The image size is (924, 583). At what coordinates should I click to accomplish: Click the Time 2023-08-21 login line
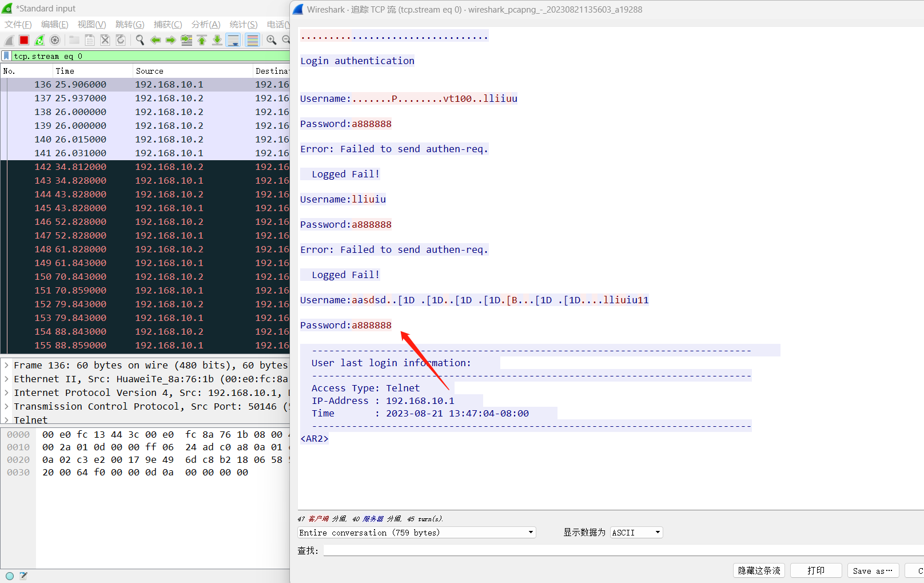click(420, 413)
